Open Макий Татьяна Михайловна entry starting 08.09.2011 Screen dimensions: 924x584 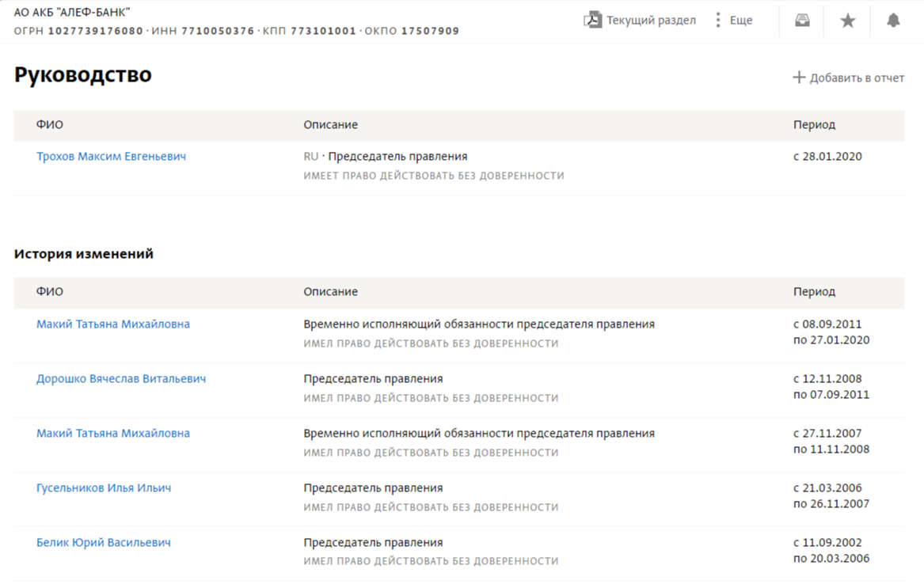[113, 324]
